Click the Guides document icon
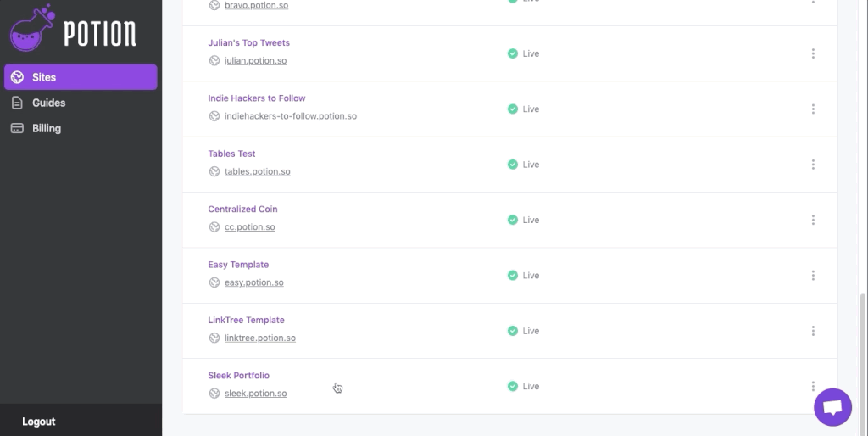 coord(17,103)
